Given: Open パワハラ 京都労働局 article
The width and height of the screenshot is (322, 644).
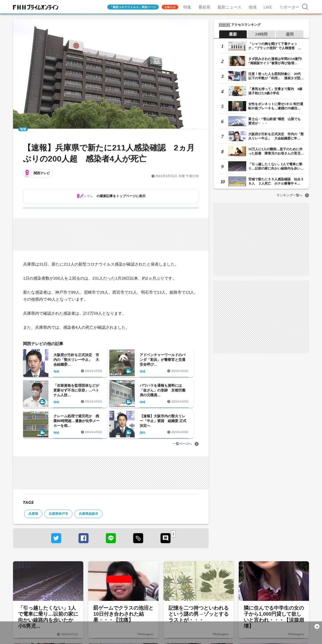Looking at the screenshot, I should [151, 393].
